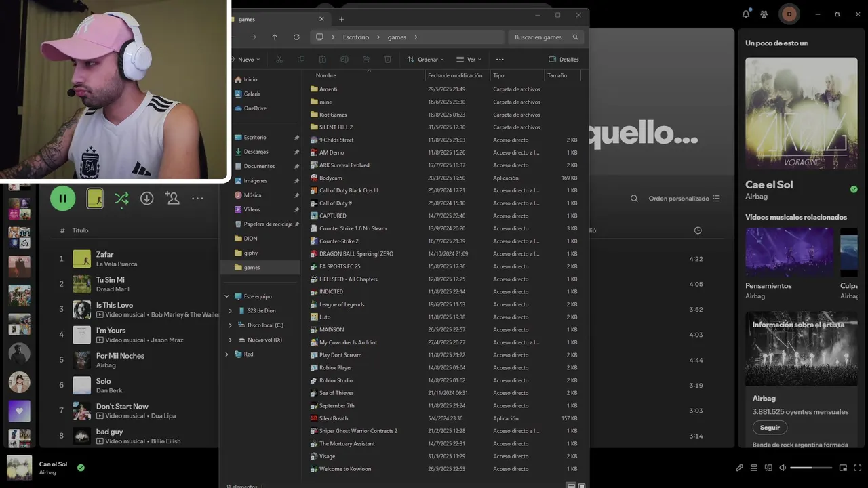
Task: Mute the Spotify volume
Action: (x=783, y=468)
